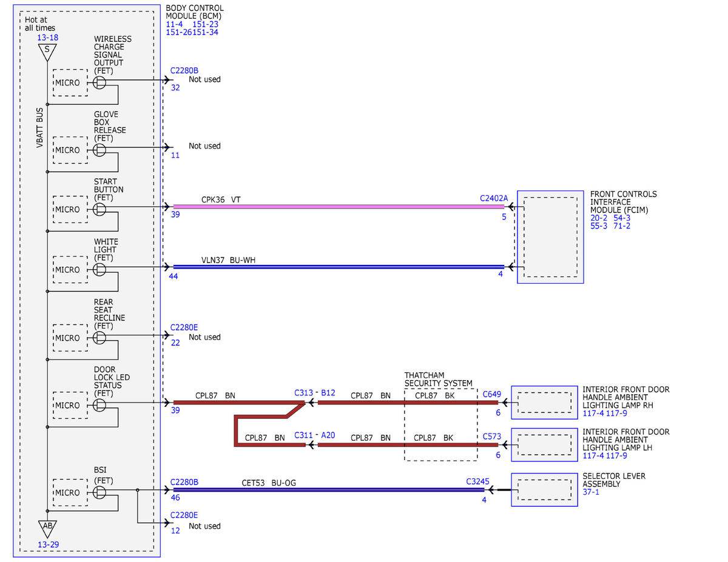Open connector C573 for lamp LH

pos(492,437)
